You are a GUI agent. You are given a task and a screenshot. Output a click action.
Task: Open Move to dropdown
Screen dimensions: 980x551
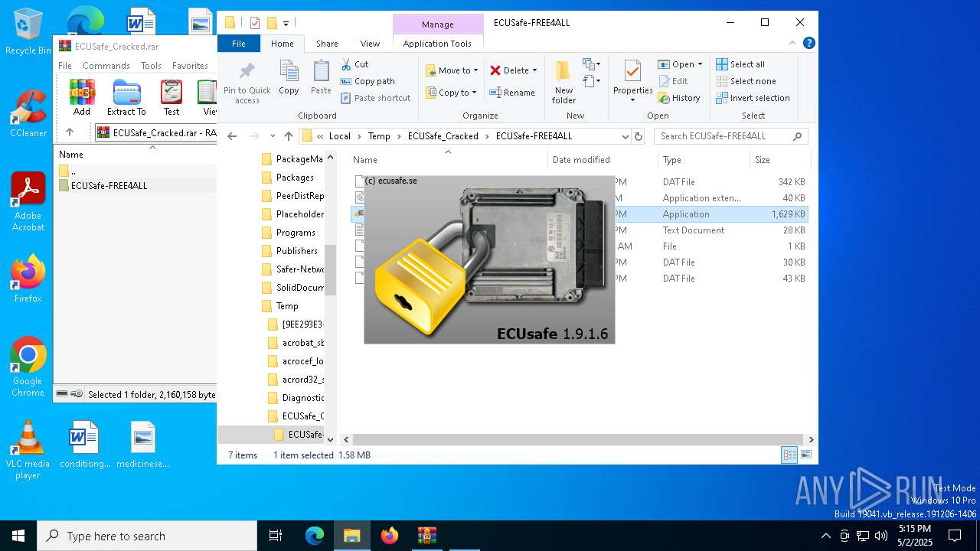[x=452, y=70]
